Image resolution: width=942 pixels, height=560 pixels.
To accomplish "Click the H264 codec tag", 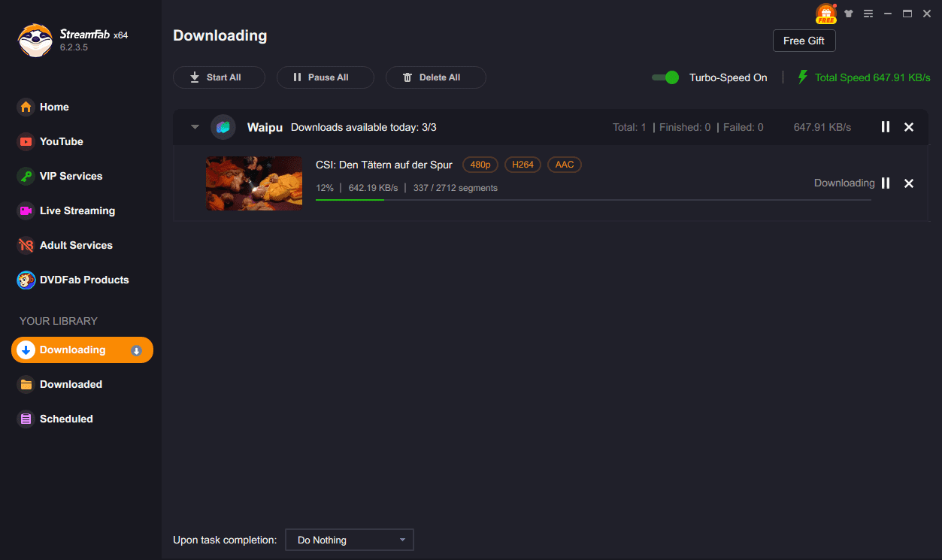I will point(522,165).
